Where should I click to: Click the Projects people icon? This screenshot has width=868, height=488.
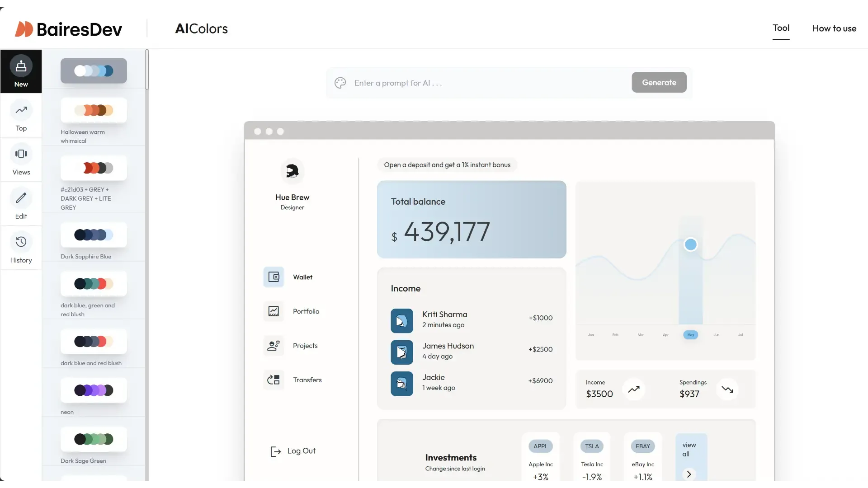274,345
